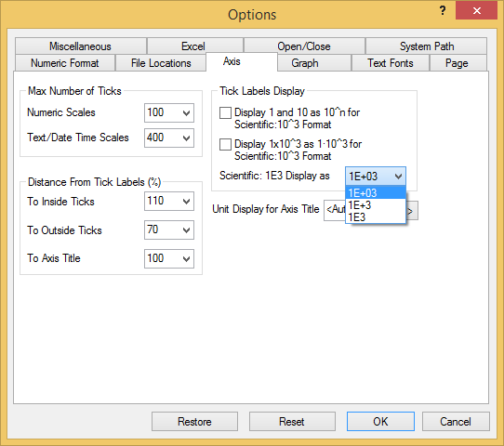Confirm settings with OK button

pyautogui.click(x=380, y=421)
